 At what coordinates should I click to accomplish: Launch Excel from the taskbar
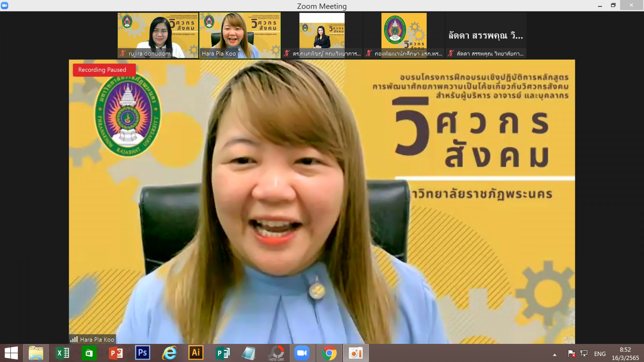tap(63, 353)
